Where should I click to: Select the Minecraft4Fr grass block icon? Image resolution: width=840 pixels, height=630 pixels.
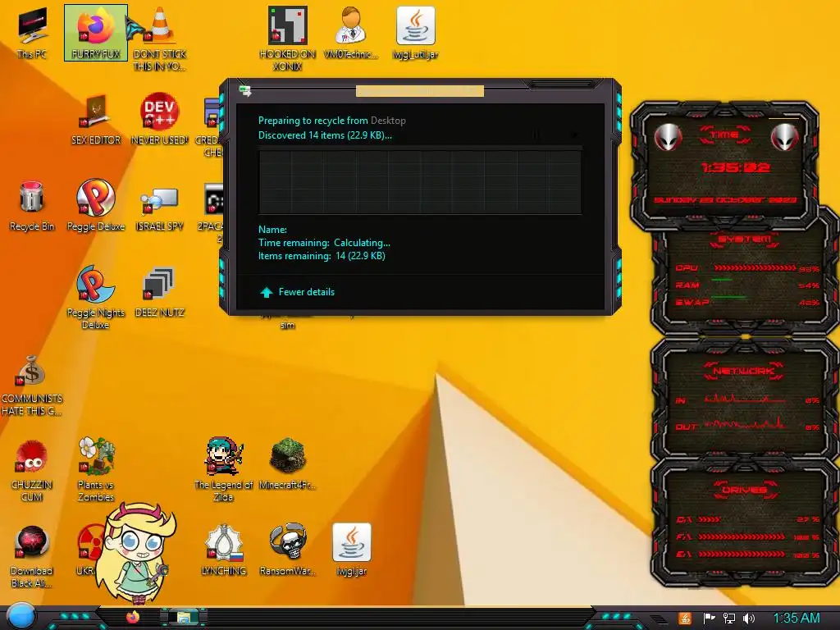(x=287, y=464)
